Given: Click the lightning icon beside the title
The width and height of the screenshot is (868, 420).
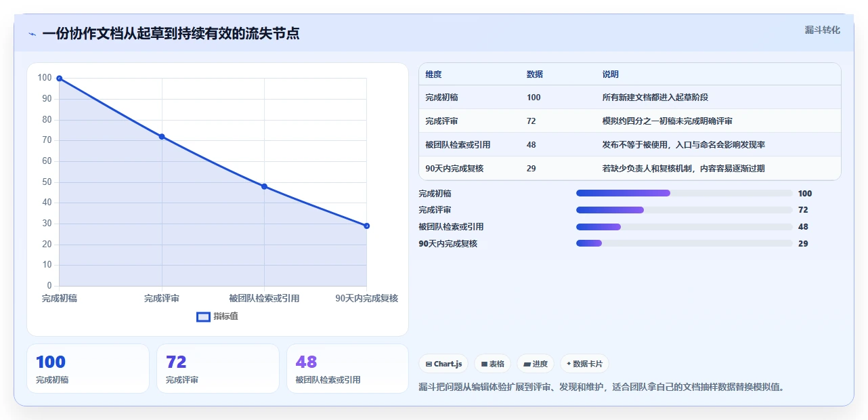Looking at the screenshot, I should [32, 34].
